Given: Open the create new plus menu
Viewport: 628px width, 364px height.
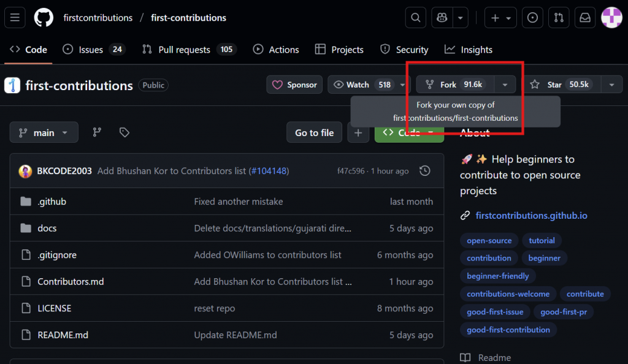Looking at the screenshot, I should (500, 18).
